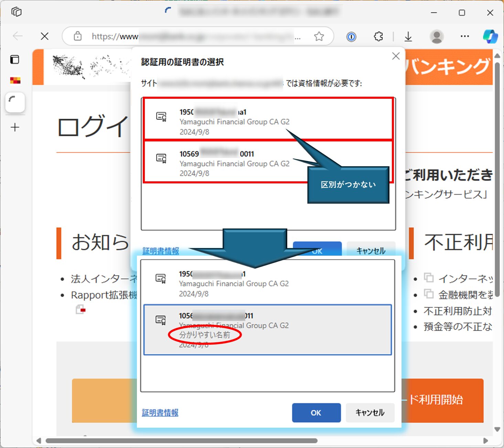Open the browser profile avatar
Viewport: 504px width, 448px height.
pos(437,36)
